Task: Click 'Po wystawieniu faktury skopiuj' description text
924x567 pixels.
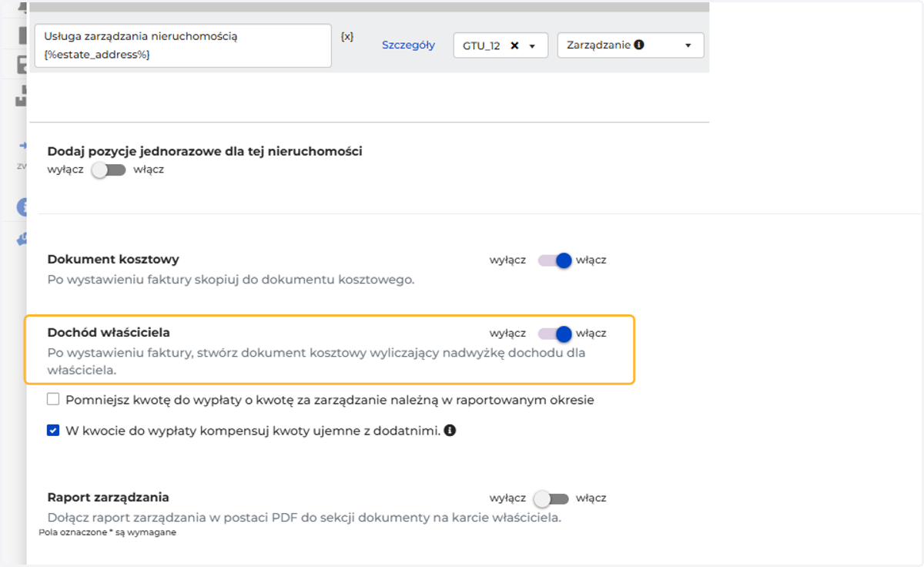Action: [231, 280]
